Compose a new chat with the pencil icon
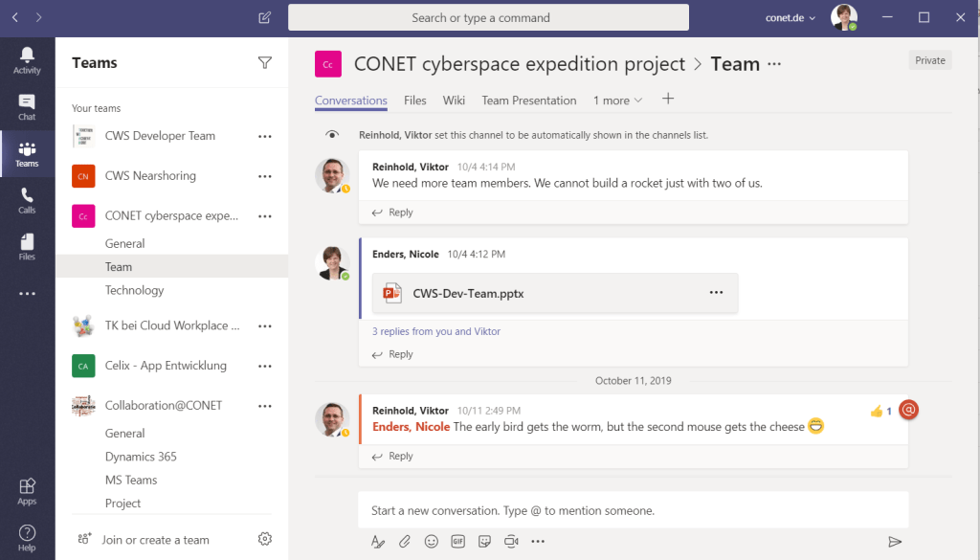 [264, 17]
